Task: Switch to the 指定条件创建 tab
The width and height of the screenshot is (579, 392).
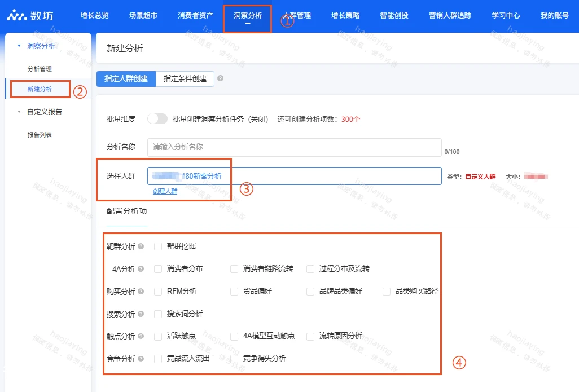Action: 185,78
